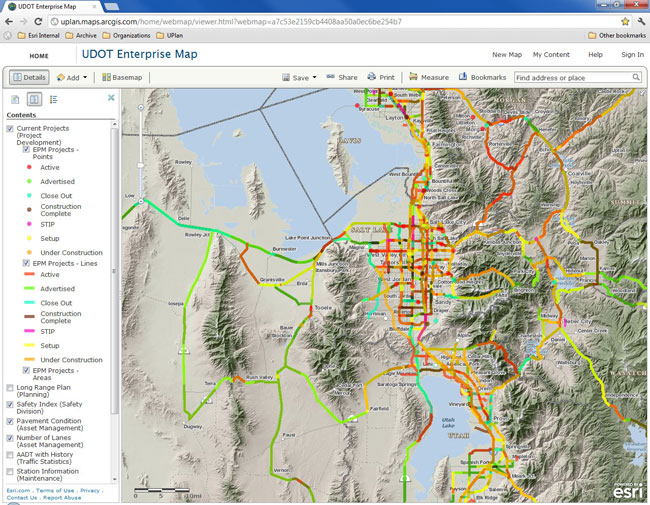
Task: Print the map
Action: (381, 78)
